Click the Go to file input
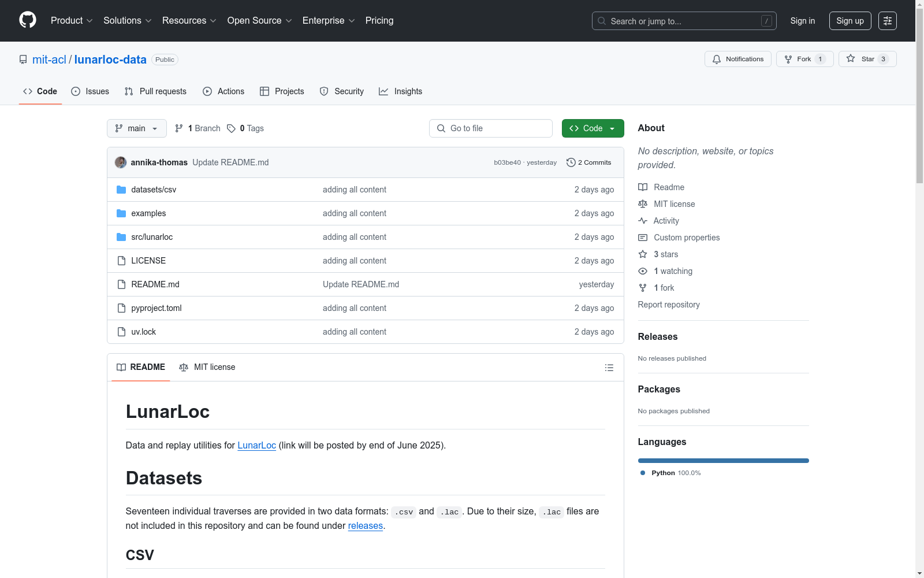 pos(491,128)
